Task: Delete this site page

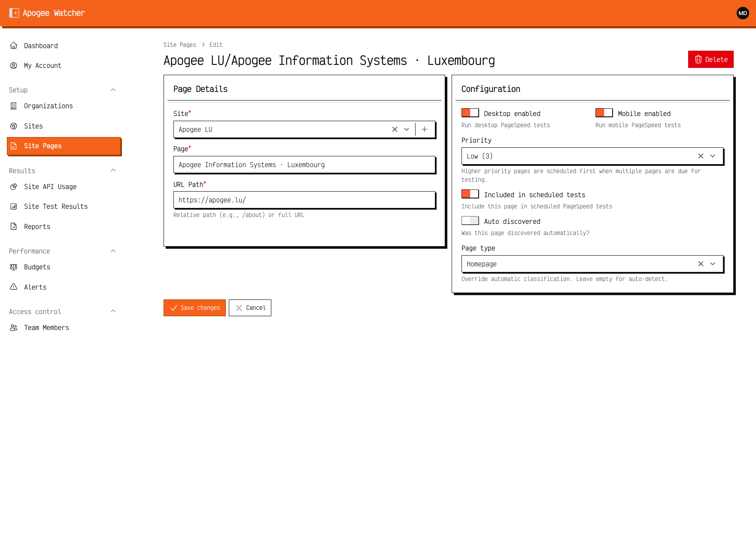Action: point(710,59)
